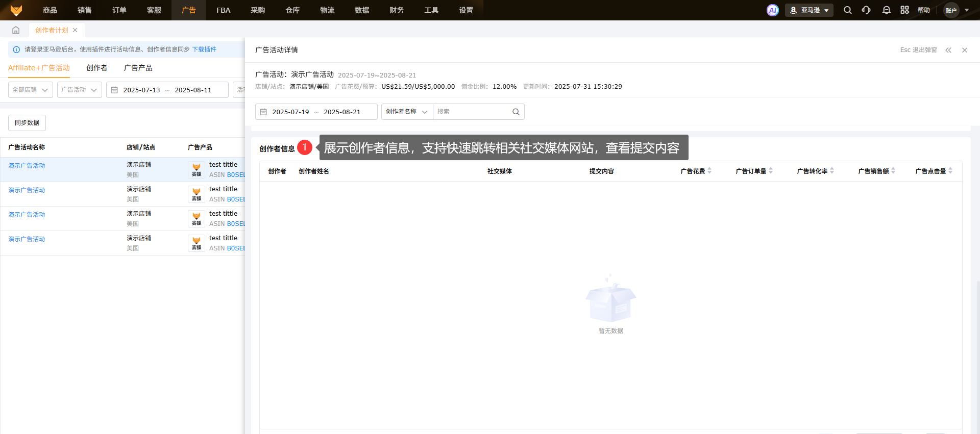The image size is (980, 434).
Task: Click the Esc 退出弹窗 text
Action: [918, 50]
